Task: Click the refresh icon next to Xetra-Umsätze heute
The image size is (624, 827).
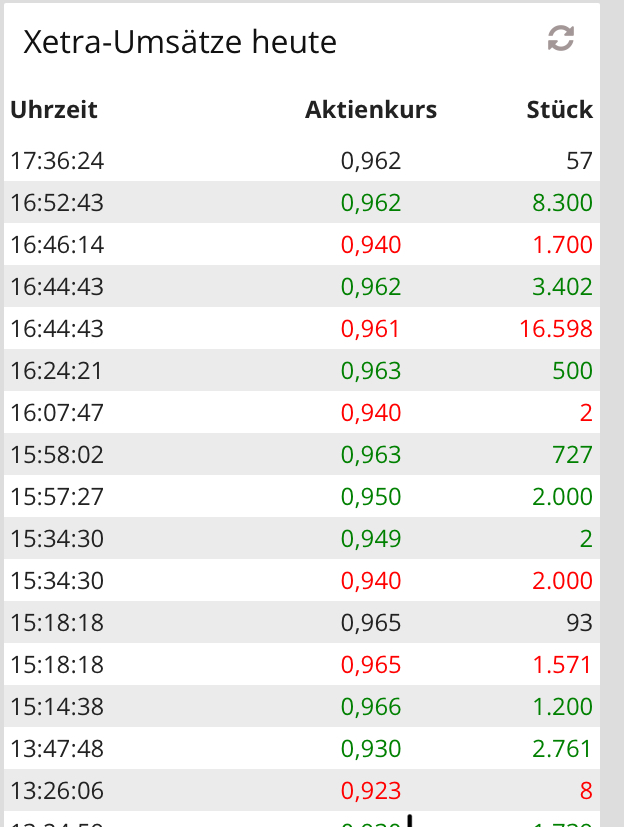Action: click(x=561, y=39)
